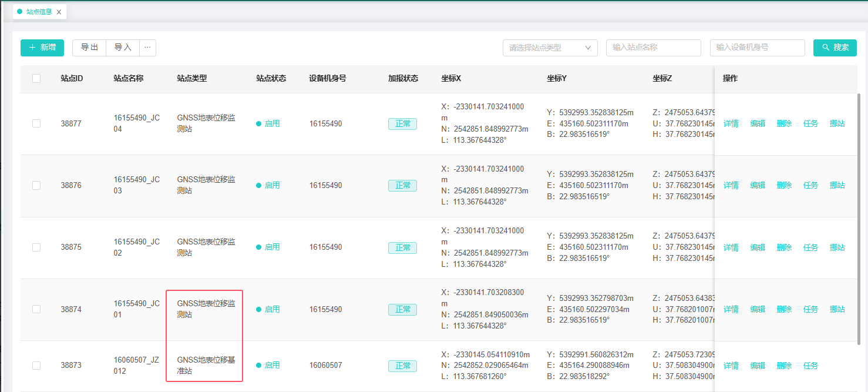Click the 搜索 button with magnifier icon
The height and width of the screenshot is (392, 868).
pos(835,48)
